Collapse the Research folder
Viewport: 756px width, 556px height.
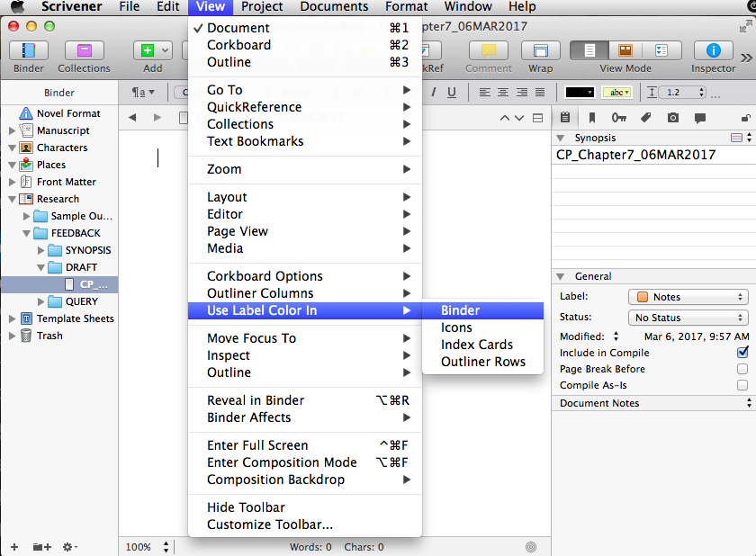(12, 199)
